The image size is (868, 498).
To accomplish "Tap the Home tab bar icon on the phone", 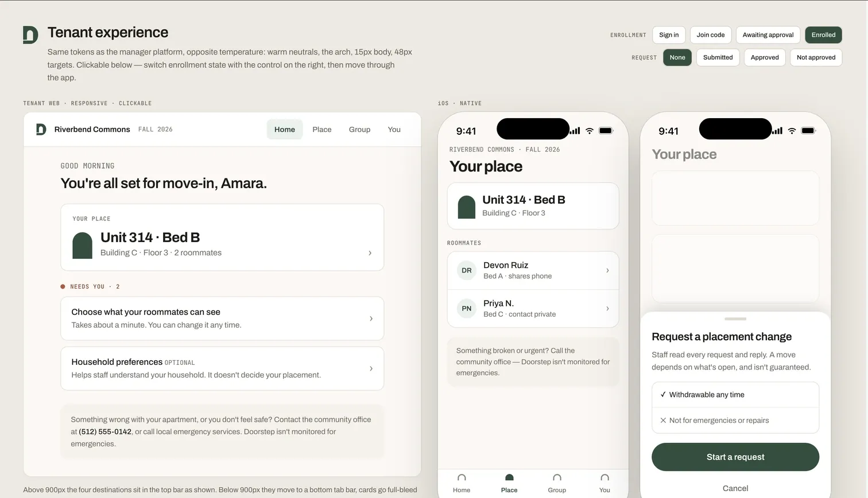I will coord(462,478).
